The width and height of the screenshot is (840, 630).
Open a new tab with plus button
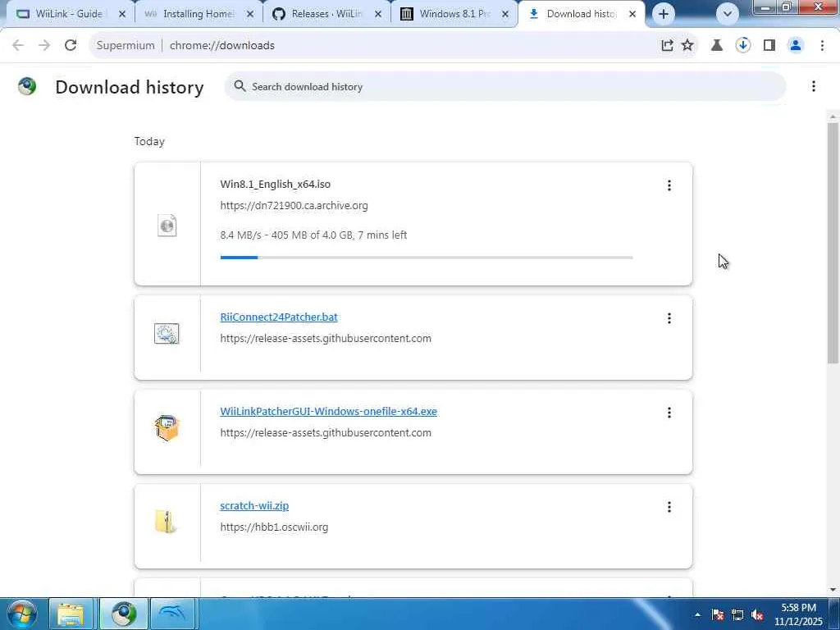pyautogui.click(x=664, y=15)
